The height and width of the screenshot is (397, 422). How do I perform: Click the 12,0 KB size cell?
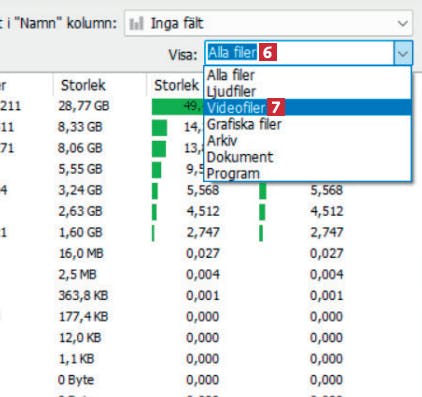pos(80,337)
